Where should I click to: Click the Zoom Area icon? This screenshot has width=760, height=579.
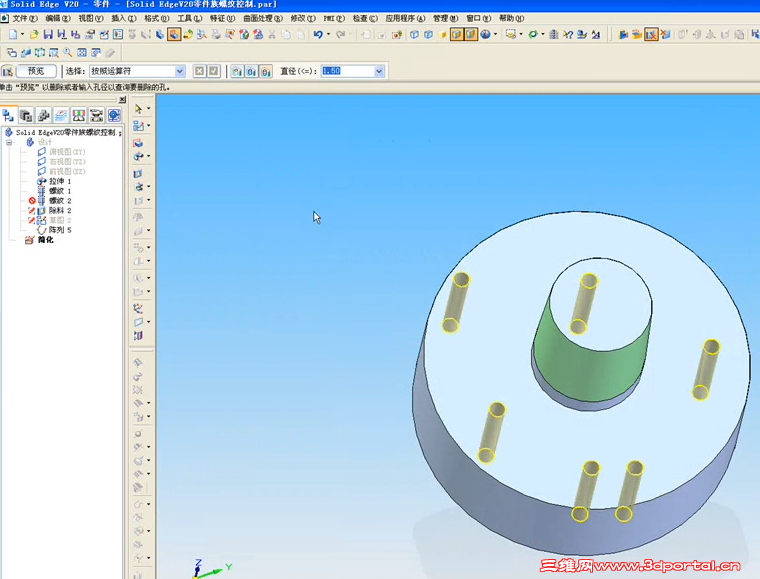click(x=54, y=52)
